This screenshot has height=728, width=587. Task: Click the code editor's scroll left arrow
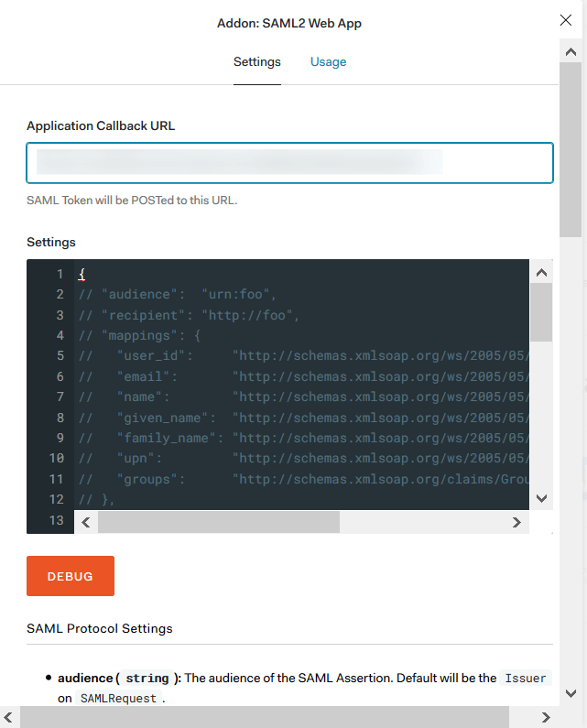point(84,522)
